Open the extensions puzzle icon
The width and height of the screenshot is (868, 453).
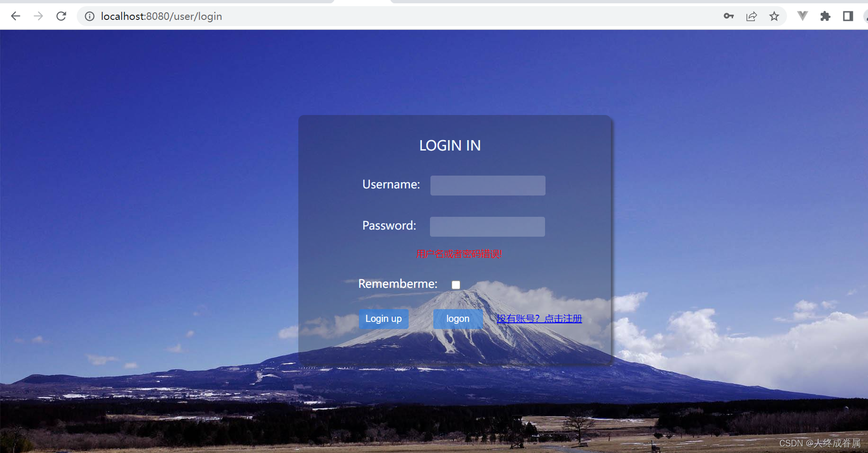point(825,17)
